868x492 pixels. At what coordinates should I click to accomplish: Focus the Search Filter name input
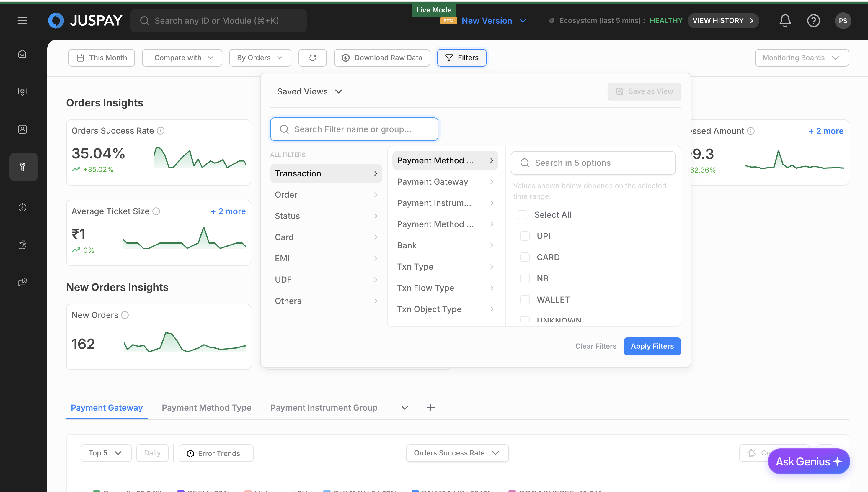354,129
